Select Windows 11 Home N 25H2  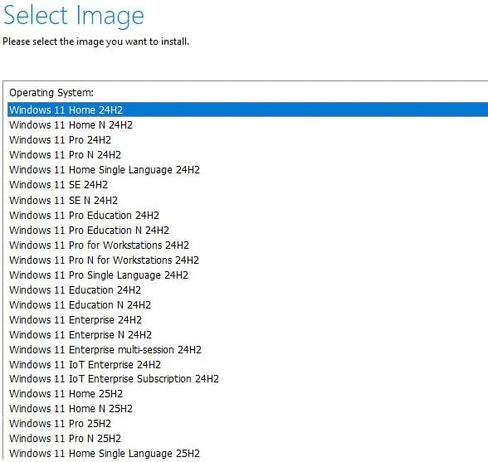(x=71, y=409)
